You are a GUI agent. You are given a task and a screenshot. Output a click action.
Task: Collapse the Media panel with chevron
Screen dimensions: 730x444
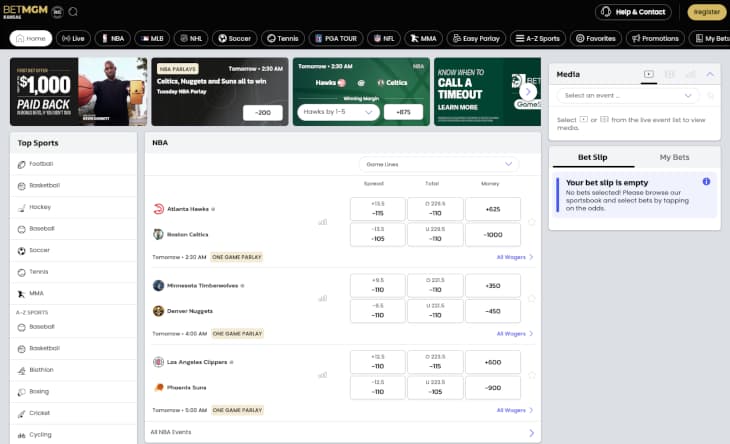coord(710,74)
